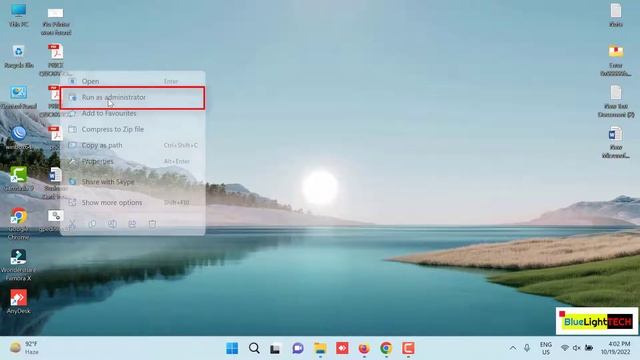Viewport: 640px width, 360px height.
Task: Select the PDF file beside Recycle Bin
Action: 56,60
